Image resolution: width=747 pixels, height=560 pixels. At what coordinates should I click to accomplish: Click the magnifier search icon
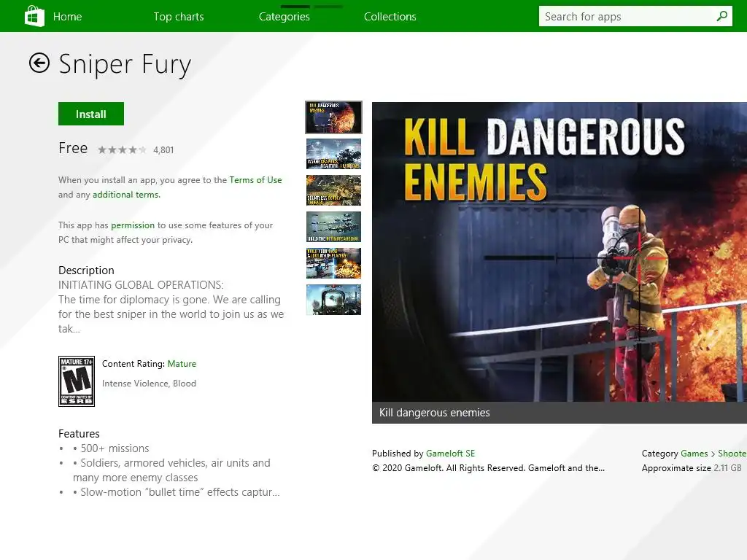(721, 16)
